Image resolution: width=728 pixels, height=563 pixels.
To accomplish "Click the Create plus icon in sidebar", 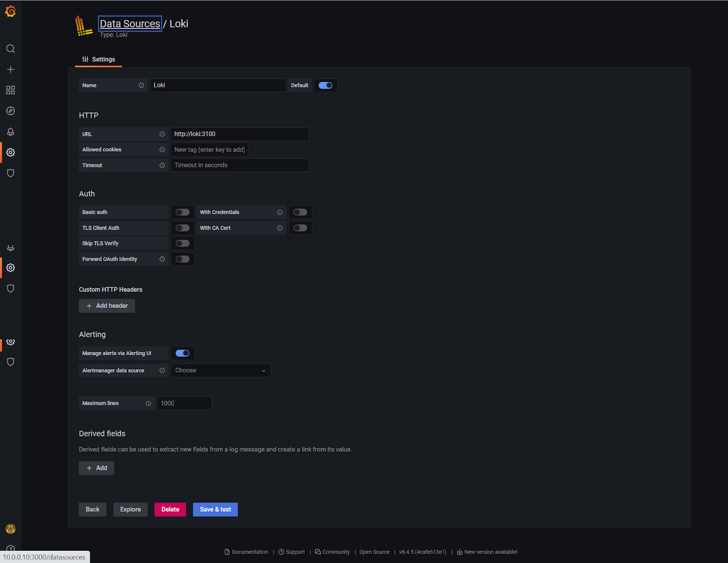I will coord(10,70).
